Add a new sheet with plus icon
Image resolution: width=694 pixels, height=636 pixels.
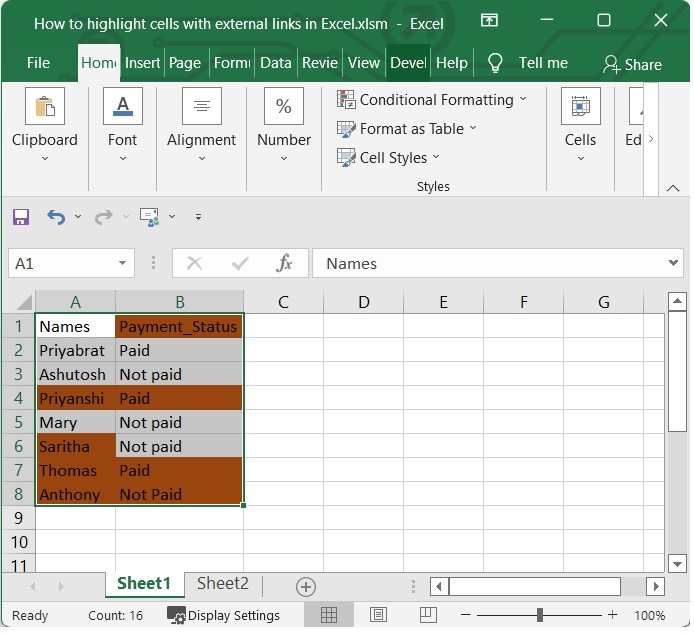tap(306, 587)
